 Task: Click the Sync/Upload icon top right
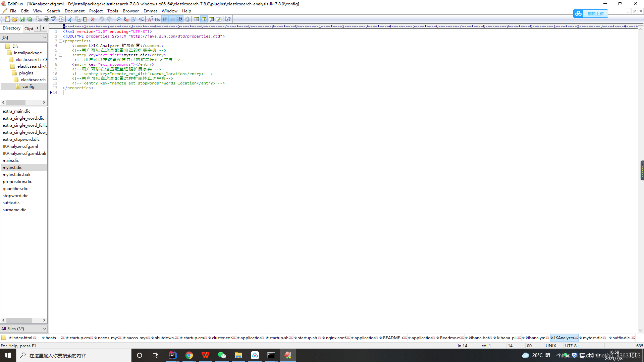(x=578, y=13)
